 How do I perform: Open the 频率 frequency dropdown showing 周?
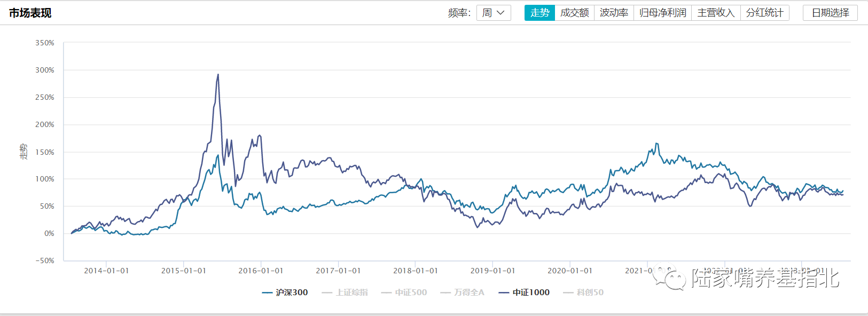coord(493,13)
